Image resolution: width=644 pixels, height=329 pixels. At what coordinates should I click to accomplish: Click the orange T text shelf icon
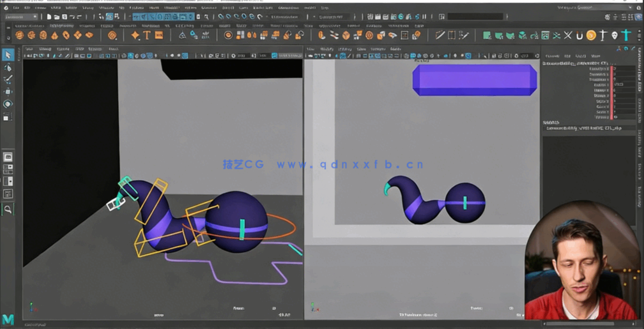coord(147,36)
